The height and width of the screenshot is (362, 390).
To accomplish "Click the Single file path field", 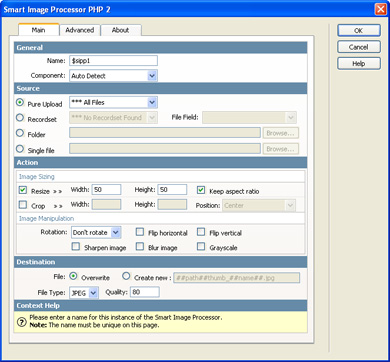I will tap(165, 149).
